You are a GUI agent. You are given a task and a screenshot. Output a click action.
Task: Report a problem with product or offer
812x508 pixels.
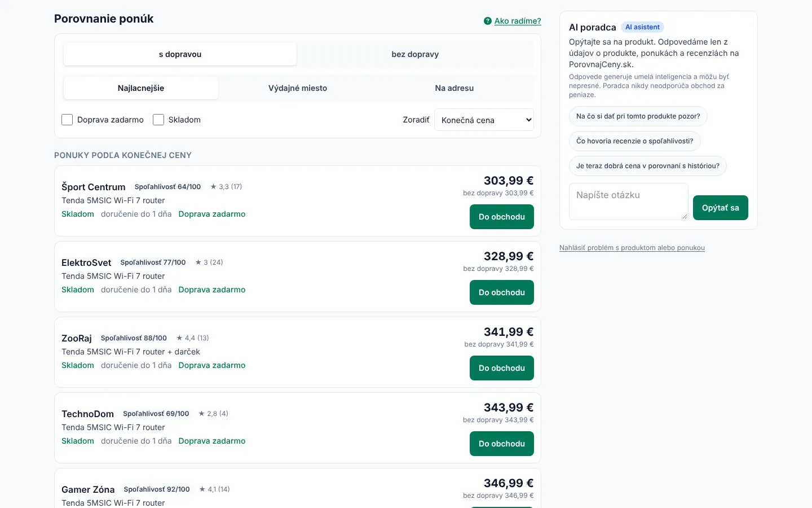[x=632, y=248]
